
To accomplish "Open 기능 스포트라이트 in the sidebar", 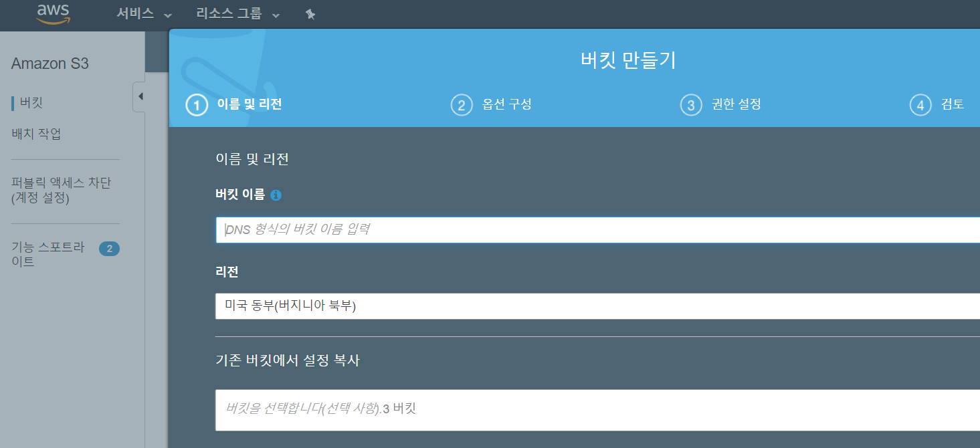I will pos(48,255).
